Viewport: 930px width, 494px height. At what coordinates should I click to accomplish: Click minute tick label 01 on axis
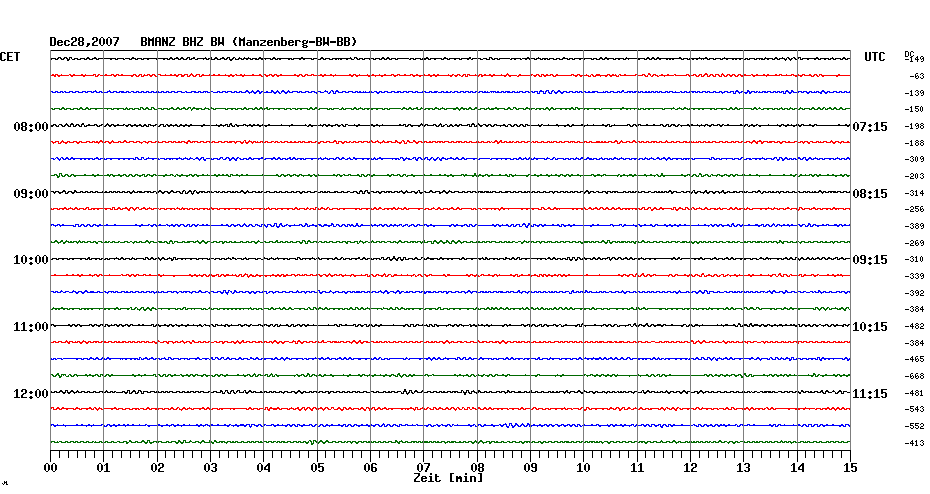pos(103,467)
